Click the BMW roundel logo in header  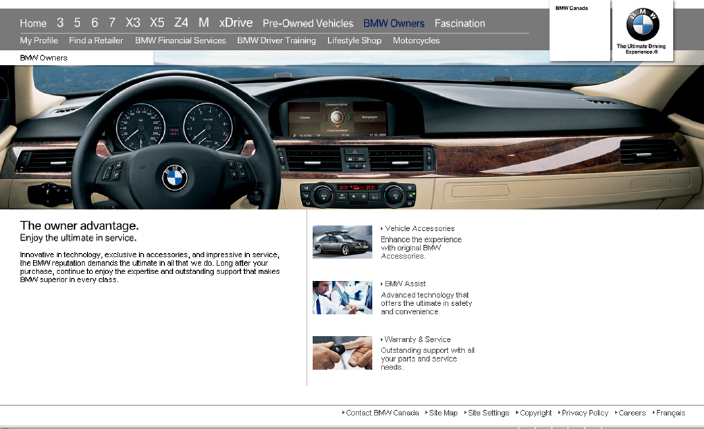(x=642, y=25)
